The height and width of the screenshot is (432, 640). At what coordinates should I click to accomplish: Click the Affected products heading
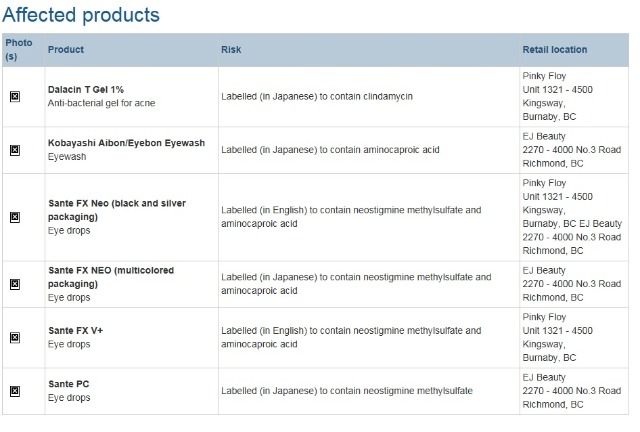[81, 15]
